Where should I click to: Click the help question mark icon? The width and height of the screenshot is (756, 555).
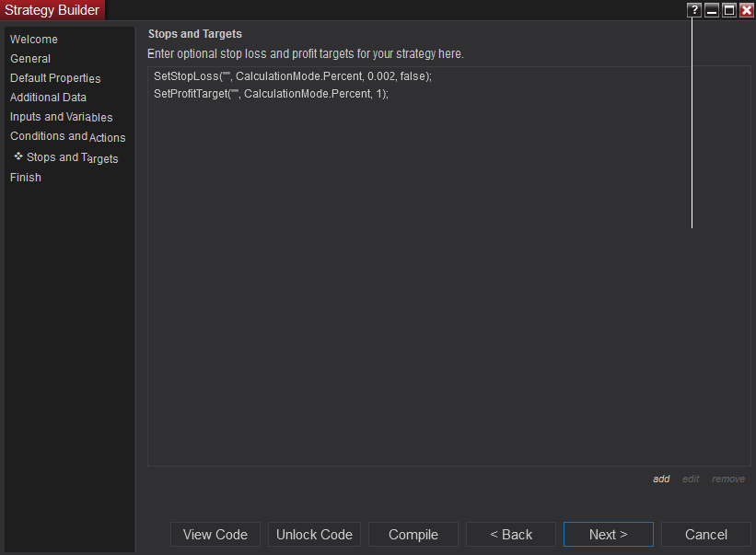pos(694,10)
